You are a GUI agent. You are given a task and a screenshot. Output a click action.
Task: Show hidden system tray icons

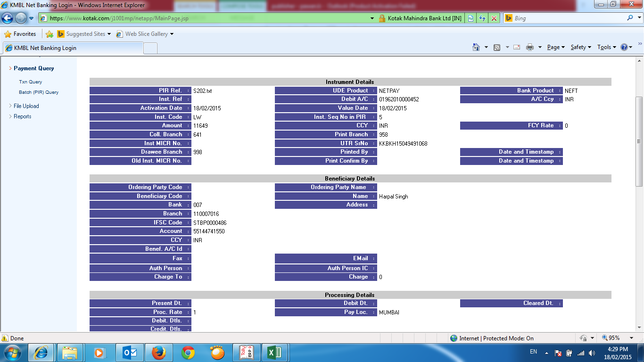547,353
